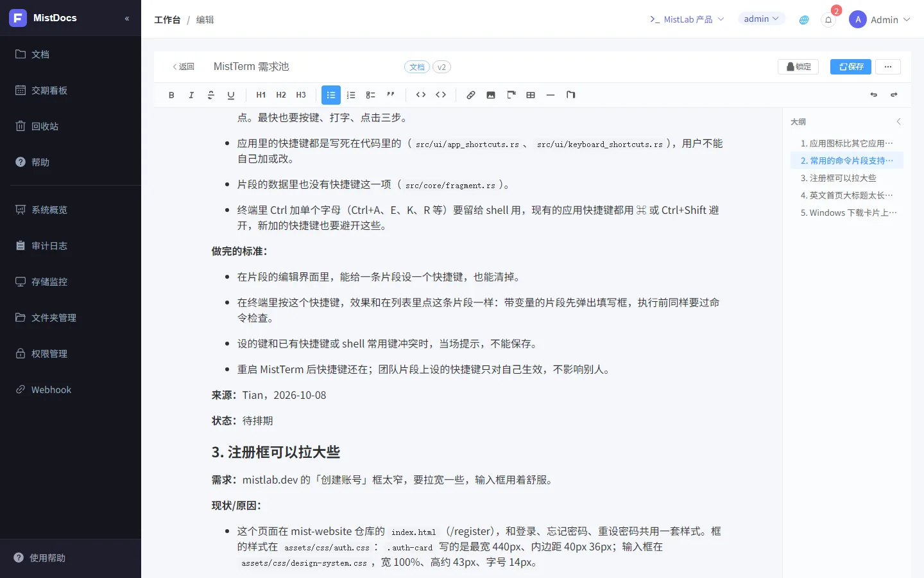924x578 pixels.
Task: Apply H2 heading style
Action: click(x=281, y=95)
